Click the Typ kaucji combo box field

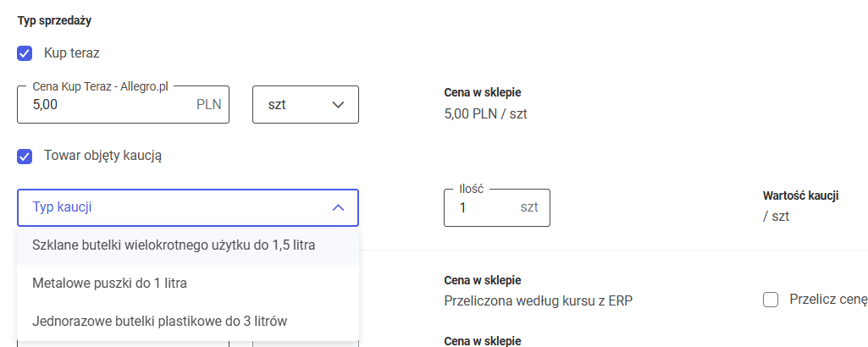tap(169, 207)
